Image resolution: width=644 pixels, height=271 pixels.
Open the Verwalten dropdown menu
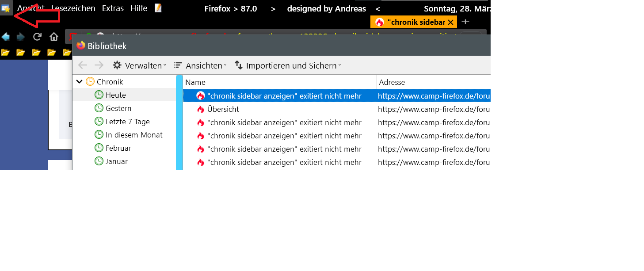click(140, 65)
